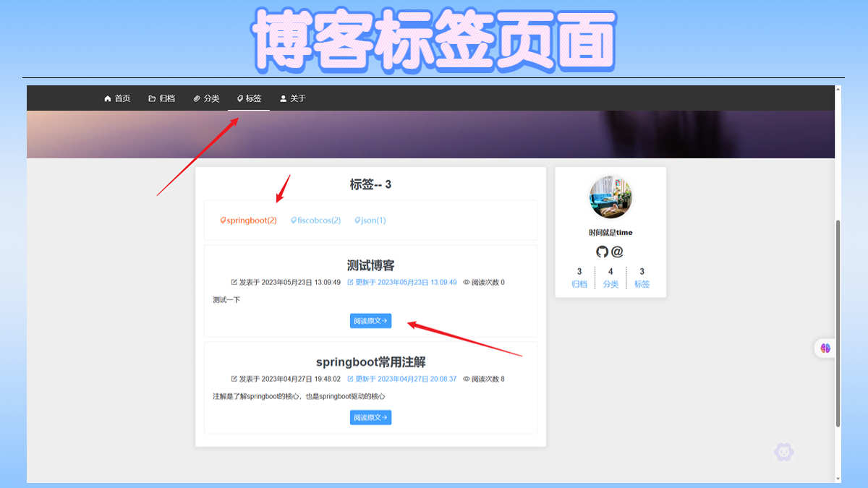Click 发表于 2023年04月27日 19:48:02 text
This screenshot has height=488, width=868.
coord(286,379)
